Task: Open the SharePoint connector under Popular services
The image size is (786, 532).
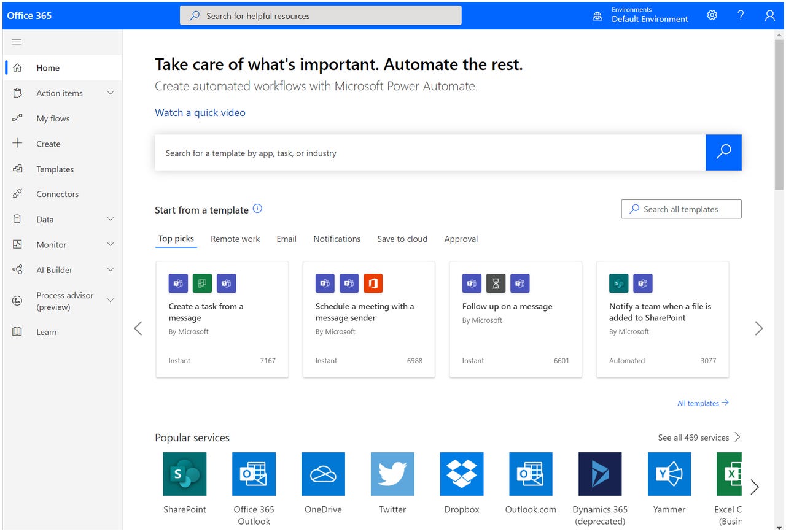Action: (x=184, y=474)
